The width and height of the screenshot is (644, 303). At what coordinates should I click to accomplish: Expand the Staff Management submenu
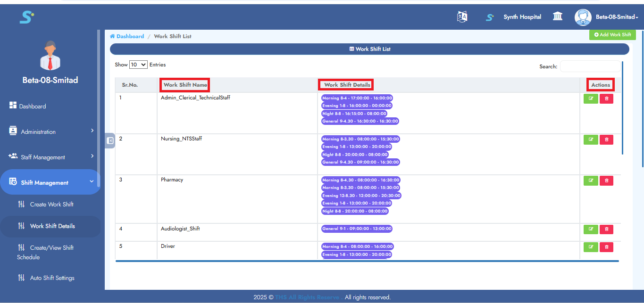pos(50,157)
